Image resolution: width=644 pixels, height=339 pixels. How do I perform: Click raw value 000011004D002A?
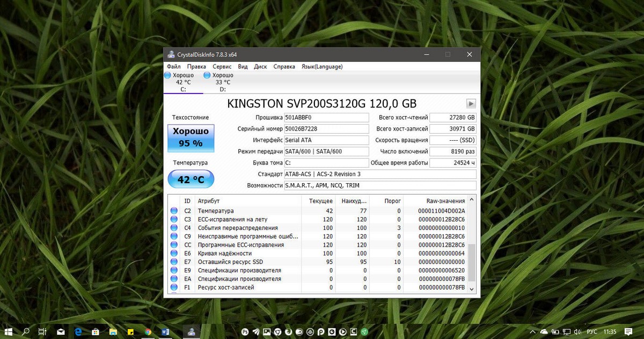tap(441, 211)
